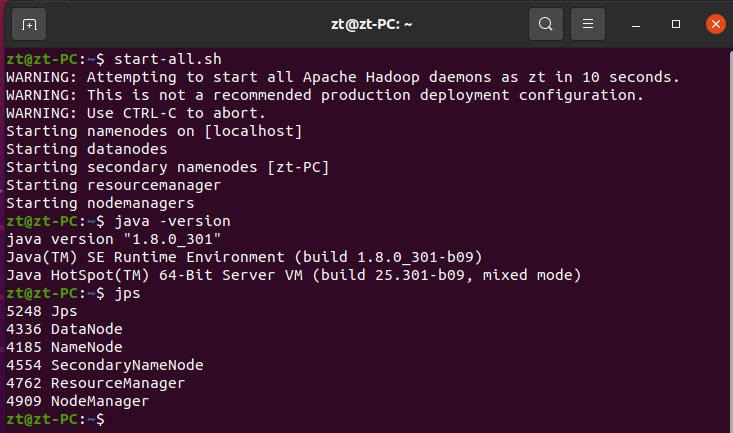Open the hamburger menu
The width and height of the screenshot is (733, 433).
pyautogui.click(x=588, y=23)
